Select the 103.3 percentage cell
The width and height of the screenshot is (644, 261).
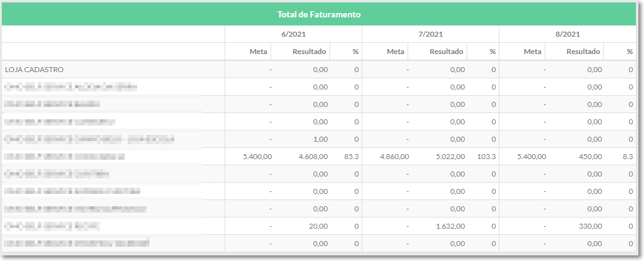click(x=486, y=157)
